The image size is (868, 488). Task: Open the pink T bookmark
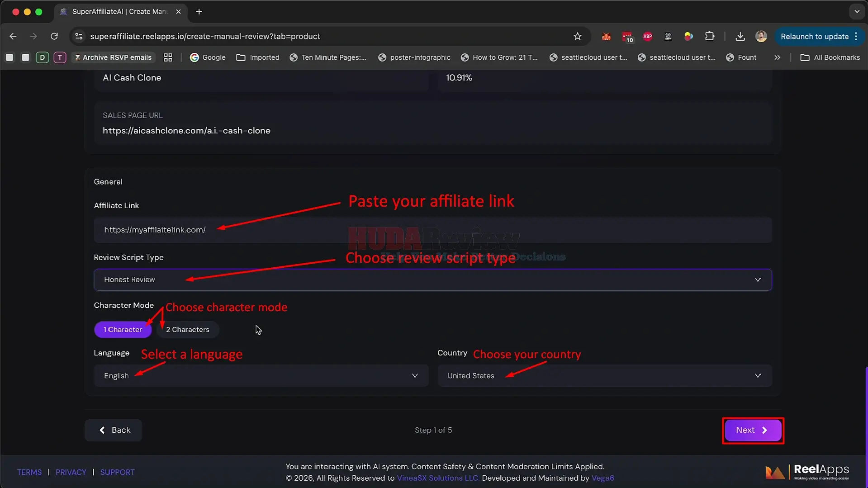(60, 57)
